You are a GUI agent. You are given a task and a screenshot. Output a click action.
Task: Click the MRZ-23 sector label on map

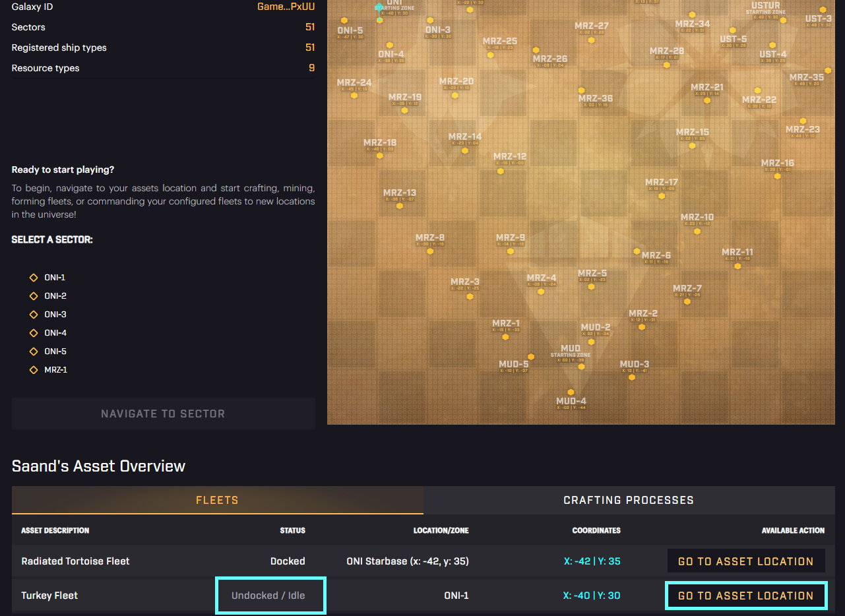803,129
